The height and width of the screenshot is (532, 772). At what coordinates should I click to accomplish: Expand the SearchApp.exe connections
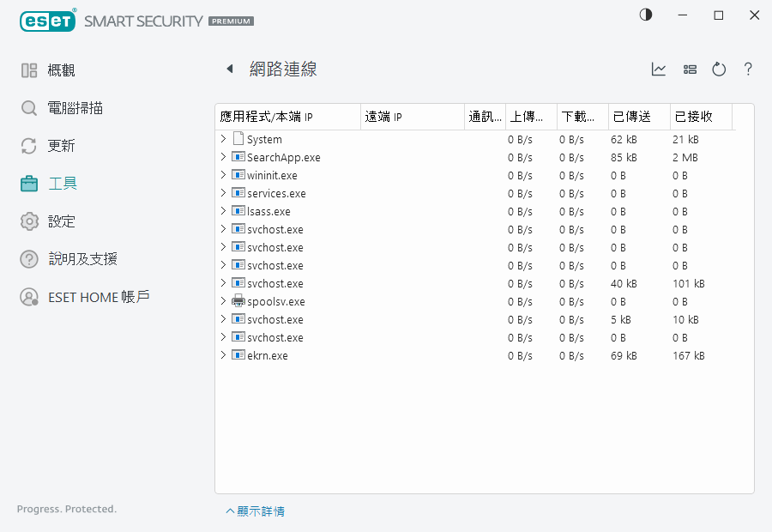coord(223,157)
